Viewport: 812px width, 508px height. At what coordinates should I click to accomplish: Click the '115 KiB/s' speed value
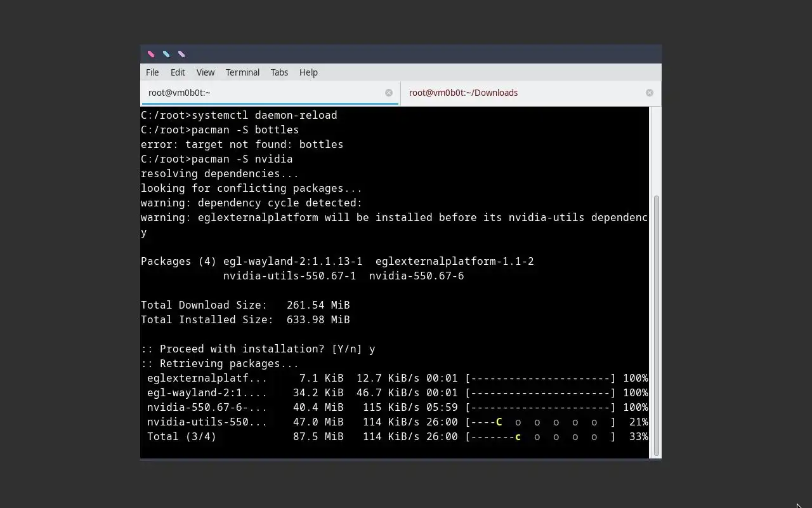[391, 408]
